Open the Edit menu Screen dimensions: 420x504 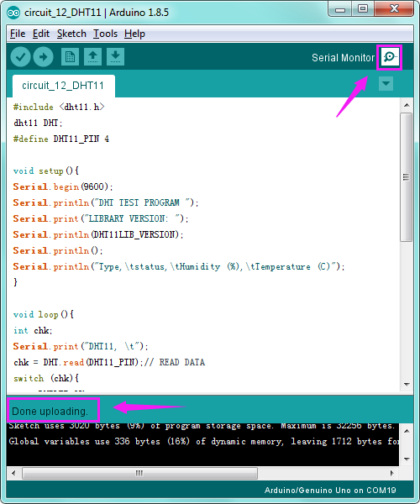click(41, 34)
